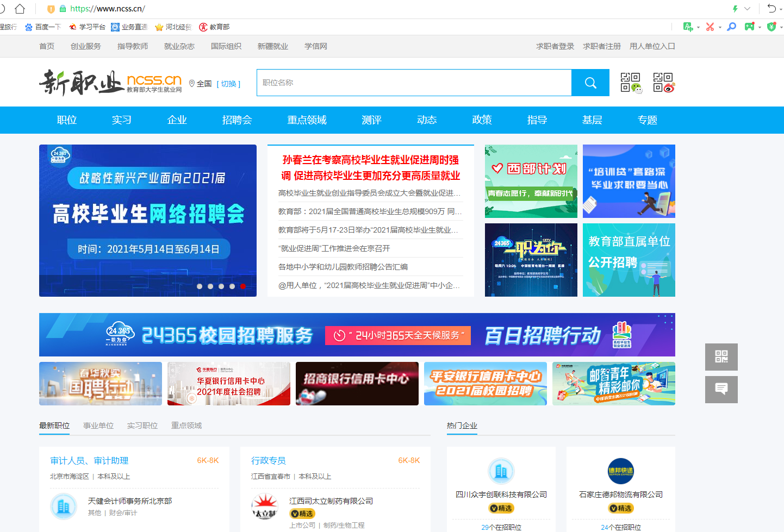Screen dimensions: 784x532
Task: Click the floating QR code sidebar button
Action: tap(721, 356)
